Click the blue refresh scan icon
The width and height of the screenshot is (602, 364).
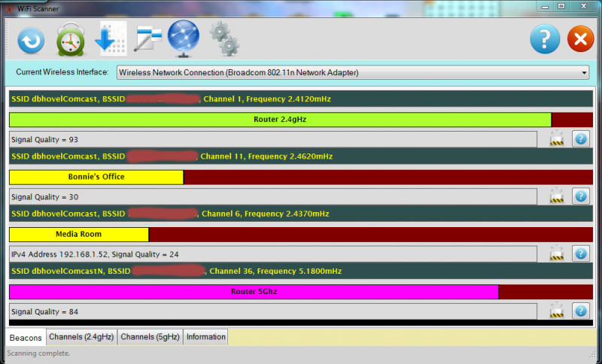point(31,40)
